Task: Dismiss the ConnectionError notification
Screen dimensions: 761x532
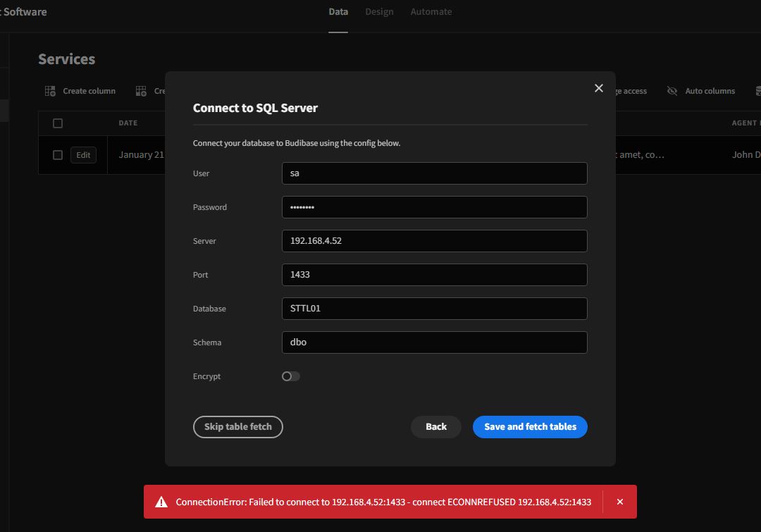Action: coord(620,502)
